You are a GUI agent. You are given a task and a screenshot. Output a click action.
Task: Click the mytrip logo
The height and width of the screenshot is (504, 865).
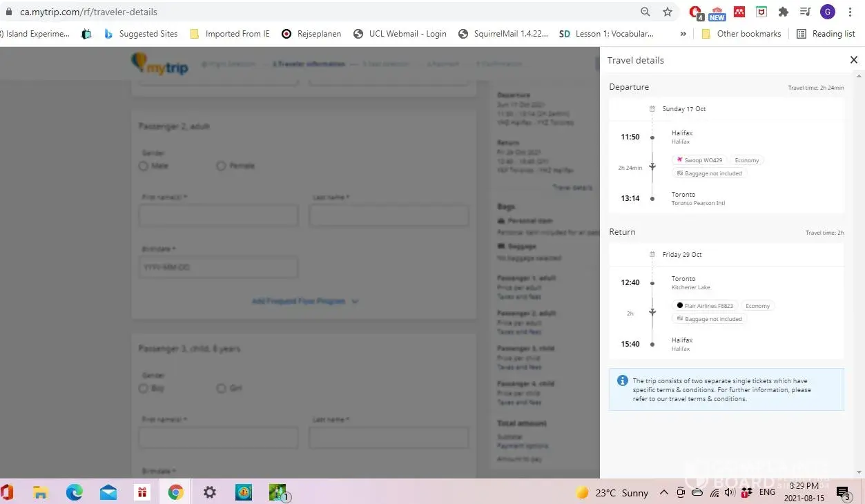click(x=159, y=64)
